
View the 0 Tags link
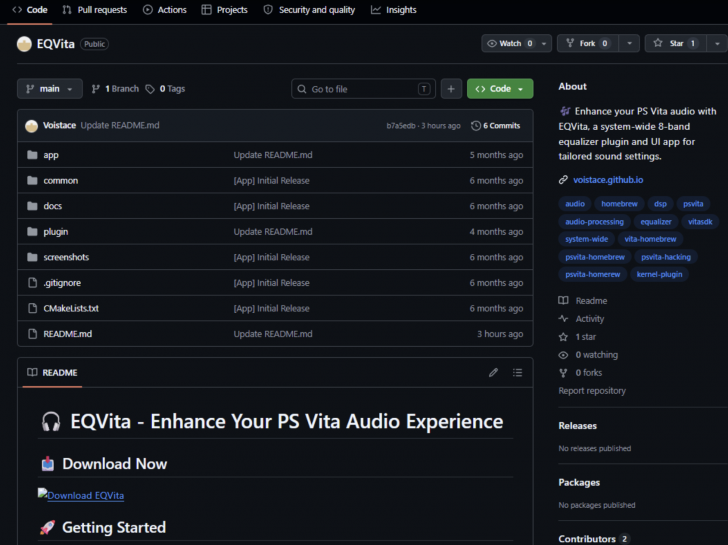165,89
